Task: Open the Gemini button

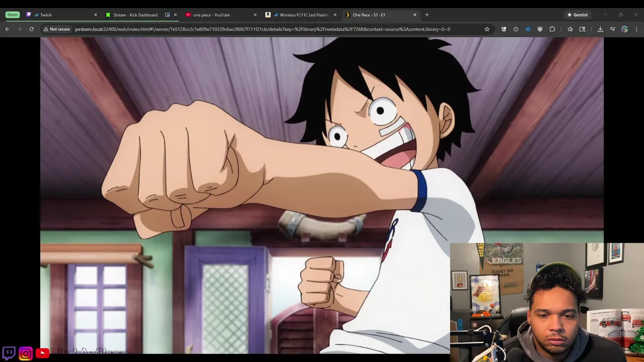Action: [577, 15]
